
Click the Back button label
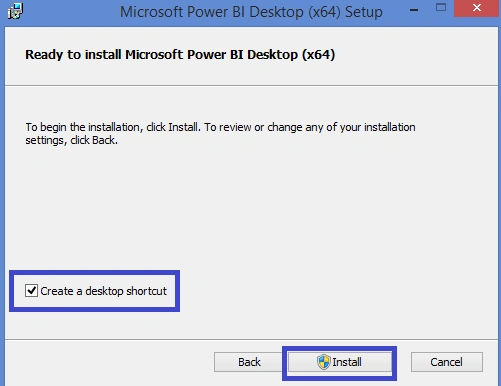(249, 362)
